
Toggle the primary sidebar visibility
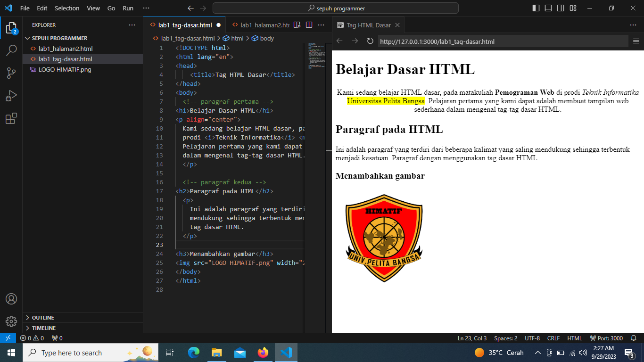pos(536,8)
